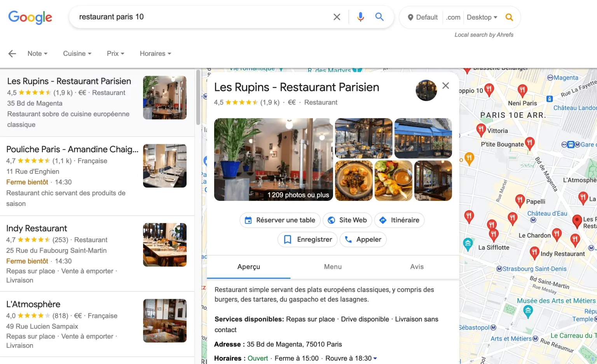
Task: Click the Magenta station icon
Action: click(x=550, y=78)
